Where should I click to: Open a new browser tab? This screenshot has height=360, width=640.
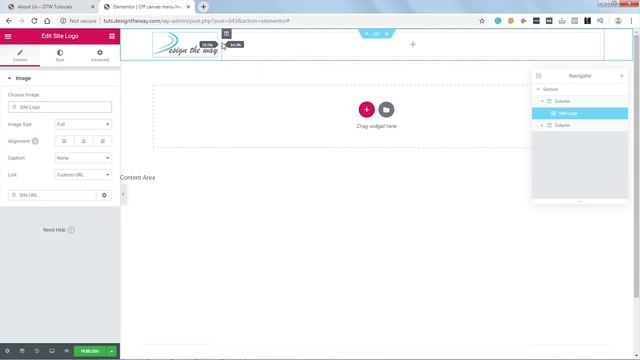[203, 7]
